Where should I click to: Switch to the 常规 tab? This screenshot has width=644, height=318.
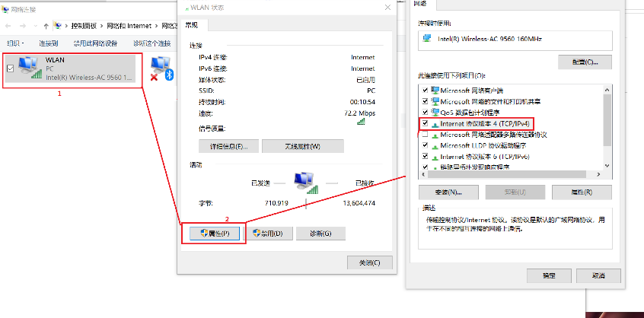pyautogui.click(x=192, y=25)
